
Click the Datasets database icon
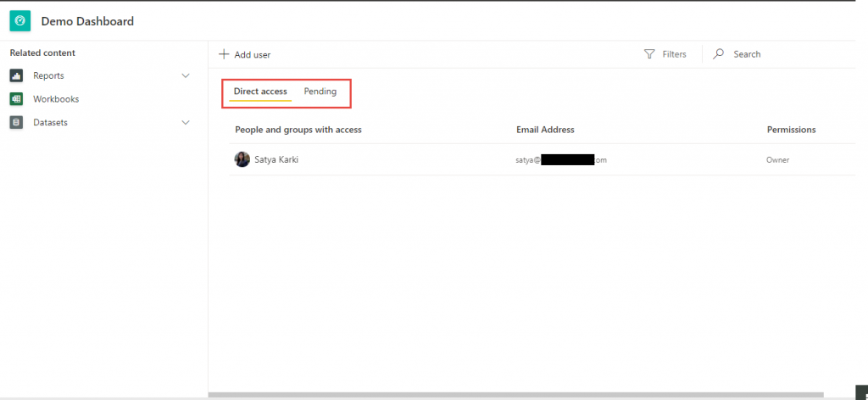[x=16, y=122]
